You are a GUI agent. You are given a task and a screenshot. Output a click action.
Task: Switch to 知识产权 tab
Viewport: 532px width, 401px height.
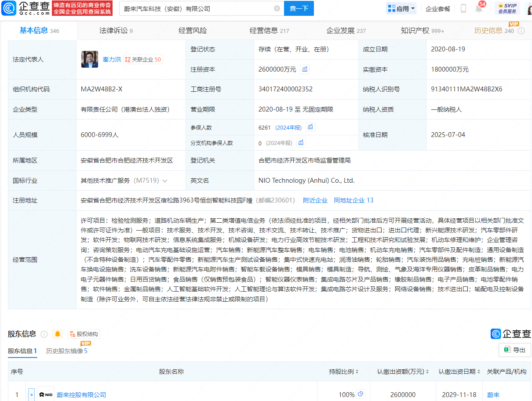tap(423, 30)
